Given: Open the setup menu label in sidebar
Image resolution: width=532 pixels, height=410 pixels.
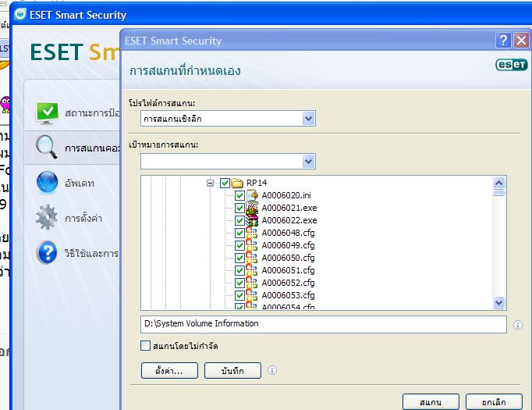Looking at the screenshot, I should pyautogui.click(x=83, y=218).
